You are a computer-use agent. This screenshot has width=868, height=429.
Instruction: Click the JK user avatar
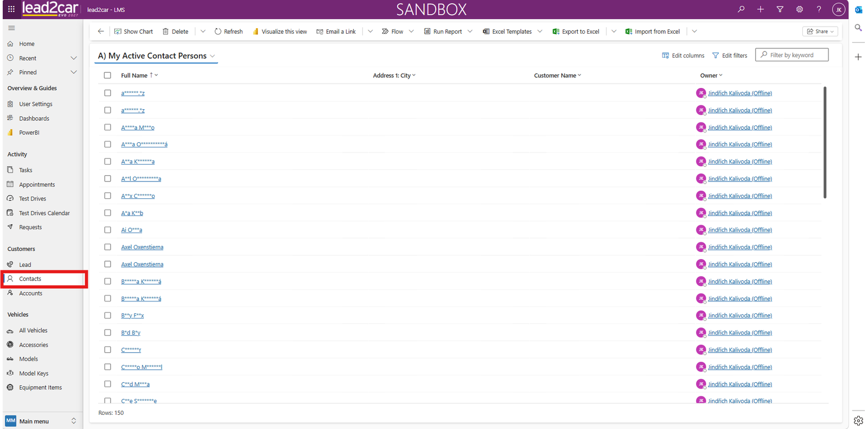(x=839, y=9)
